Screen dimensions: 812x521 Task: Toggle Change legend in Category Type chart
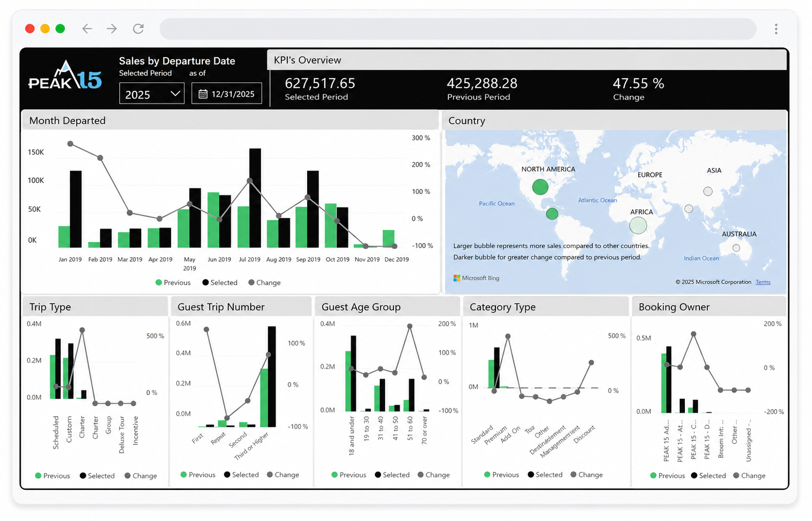pyautogui.click(x=587, y=475)
